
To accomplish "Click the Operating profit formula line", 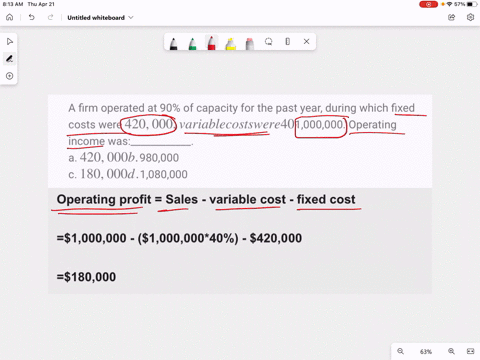I will (206, 199).
